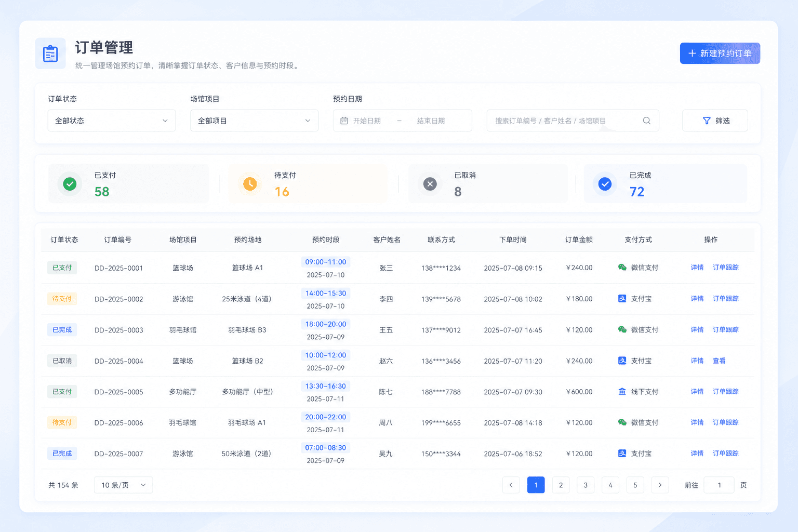Click time slot 13:30-16:30

[326, 386]
